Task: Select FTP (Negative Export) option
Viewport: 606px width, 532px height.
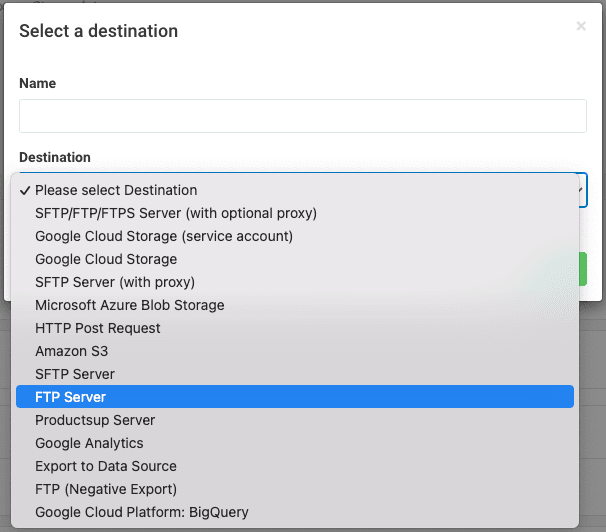Action: [x=105, y=489]
